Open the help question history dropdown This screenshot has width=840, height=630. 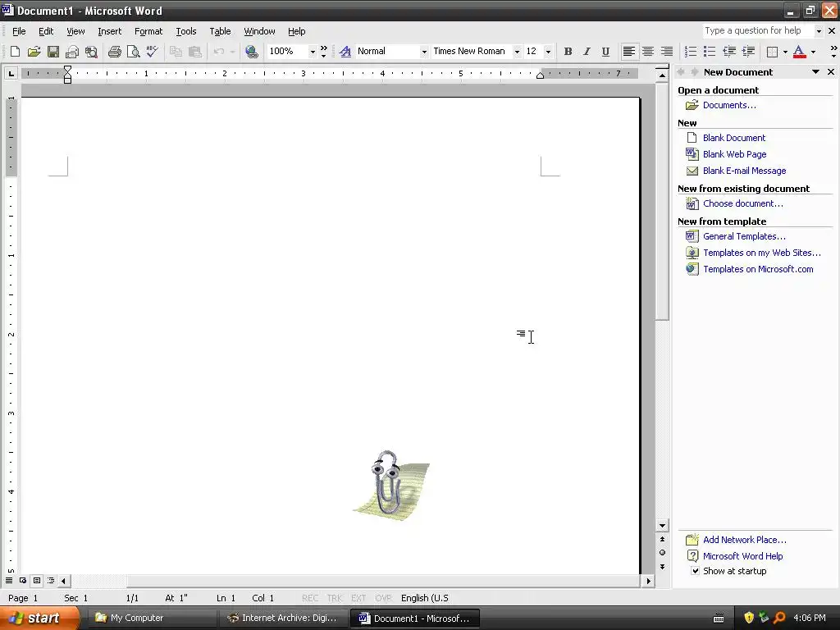click(x=819, y=31)
